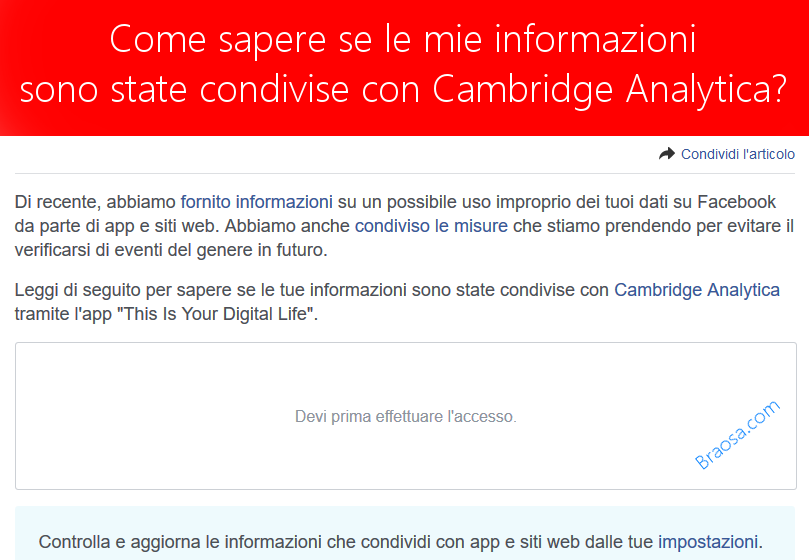Click the Braosa.com watermark

pos(737,435)
